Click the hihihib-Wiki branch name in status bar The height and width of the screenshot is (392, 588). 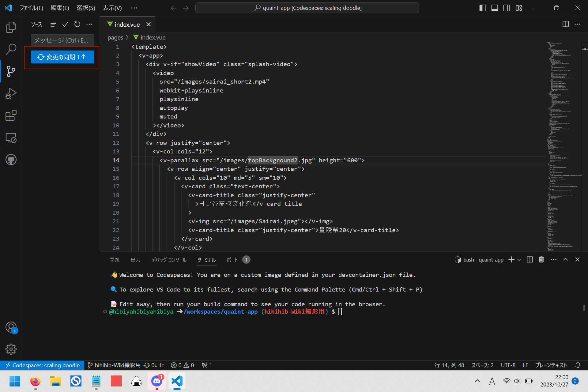pyautogui.click(x=114, y=365)
